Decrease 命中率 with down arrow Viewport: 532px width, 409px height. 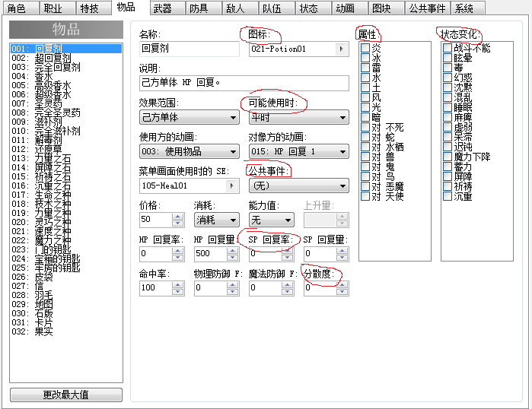pyautogui.click(x=178, y=291)
